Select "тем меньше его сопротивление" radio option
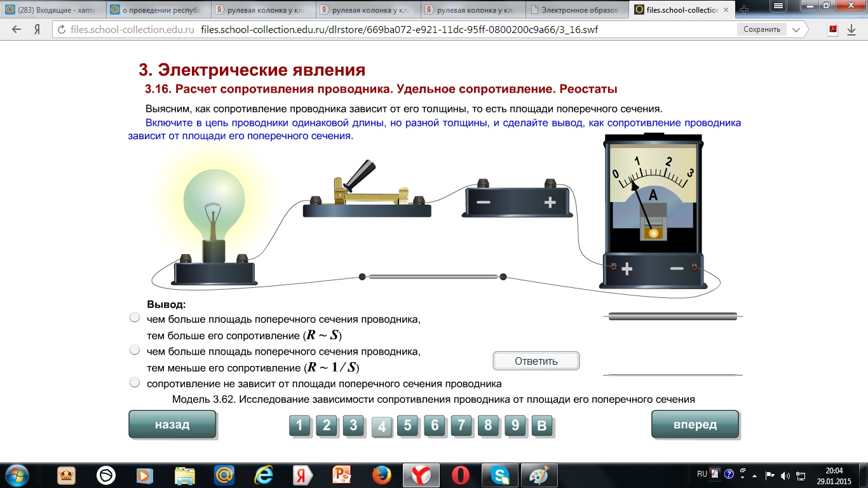Screen dimensions: 868x488 [134, 349]
